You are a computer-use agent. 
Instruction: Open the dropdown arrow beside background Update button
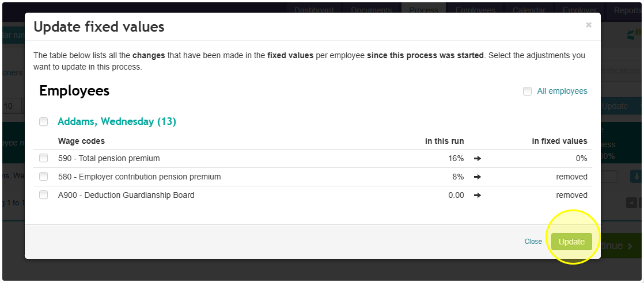click(639, 106)
